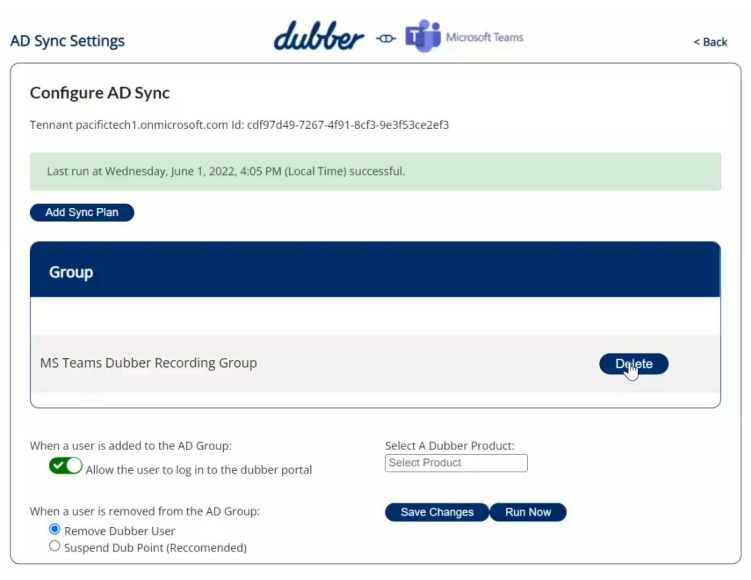The image size is (751, 580).
Task: Click the Run Now button
Action: (528, 512)
